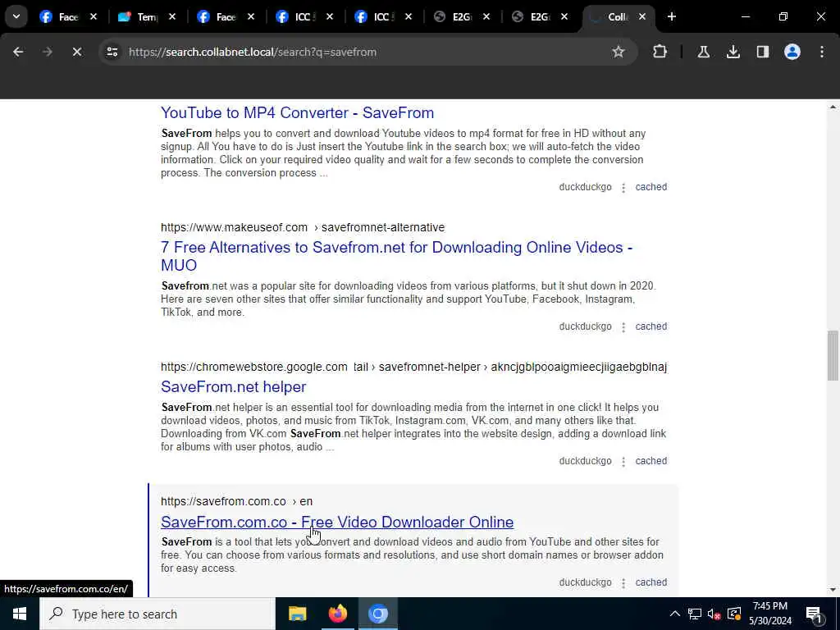Switch to the second ICC Facebook tab
Viewport: 840px width, 630px height.
tap(374, 16)
